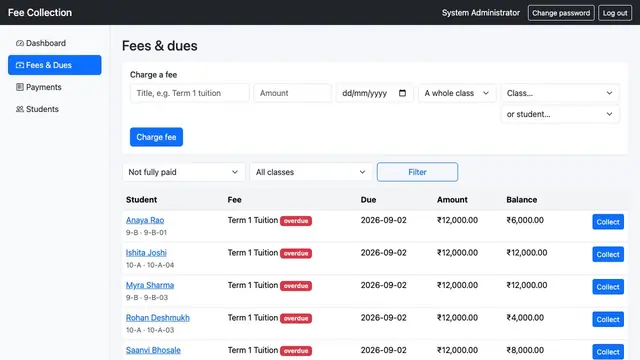Collect payment for Anaya Rao
Image resolution: width=640 pixels, height=360 pixels.
coord(608,222)
